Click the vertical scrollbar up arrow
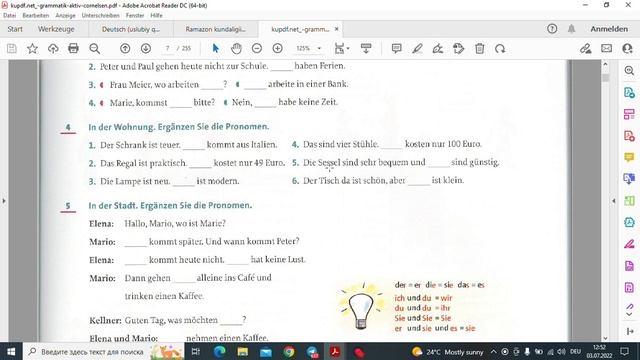Viewport: 640px width, 360px height. [605, 64]
